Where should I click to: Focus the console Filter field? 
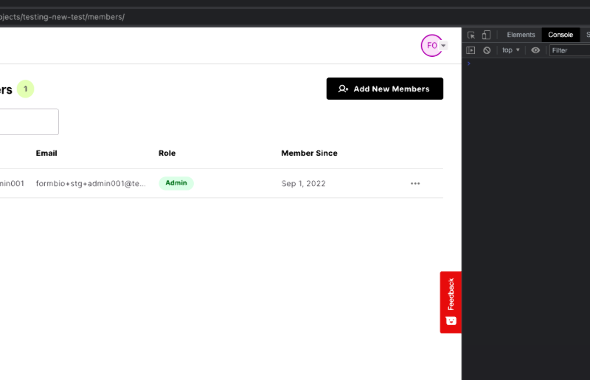570,50
